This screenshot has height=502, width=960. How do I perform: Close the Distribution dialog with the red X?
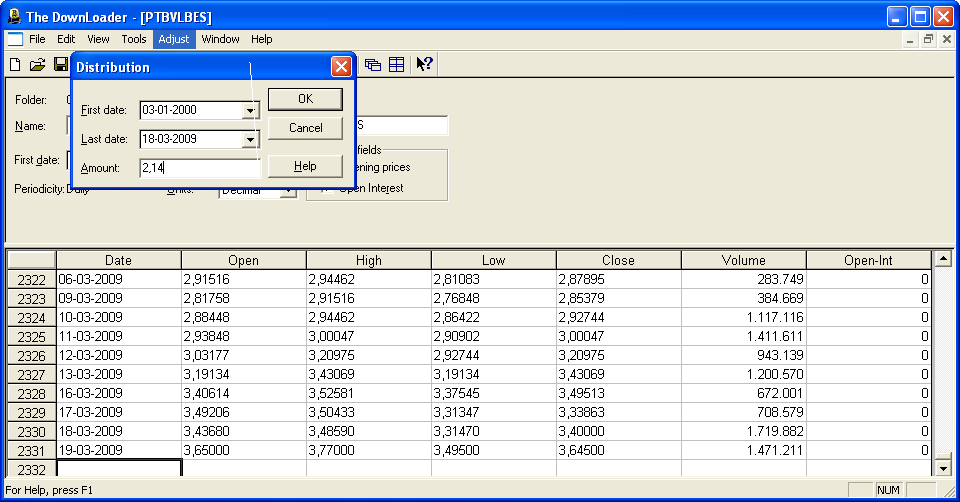pos(341,67)
